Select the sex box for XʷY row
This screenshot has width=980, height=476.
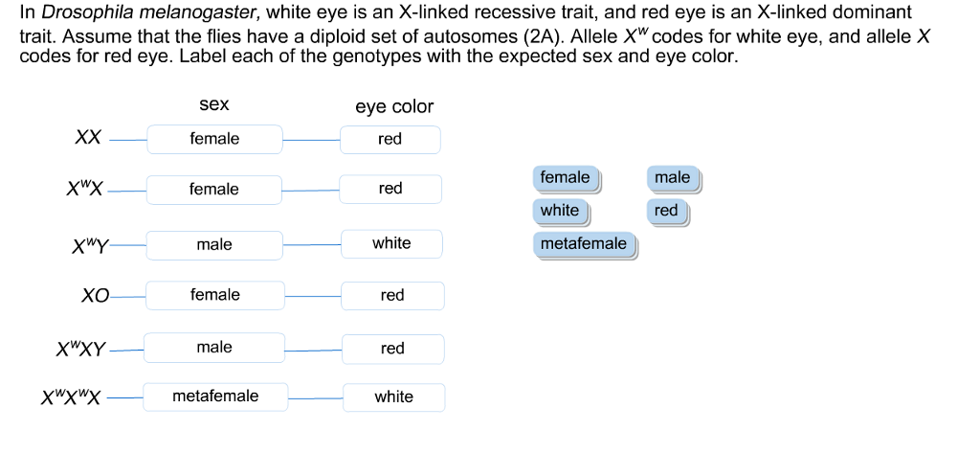pyautogui.click(x=214, y=244)
